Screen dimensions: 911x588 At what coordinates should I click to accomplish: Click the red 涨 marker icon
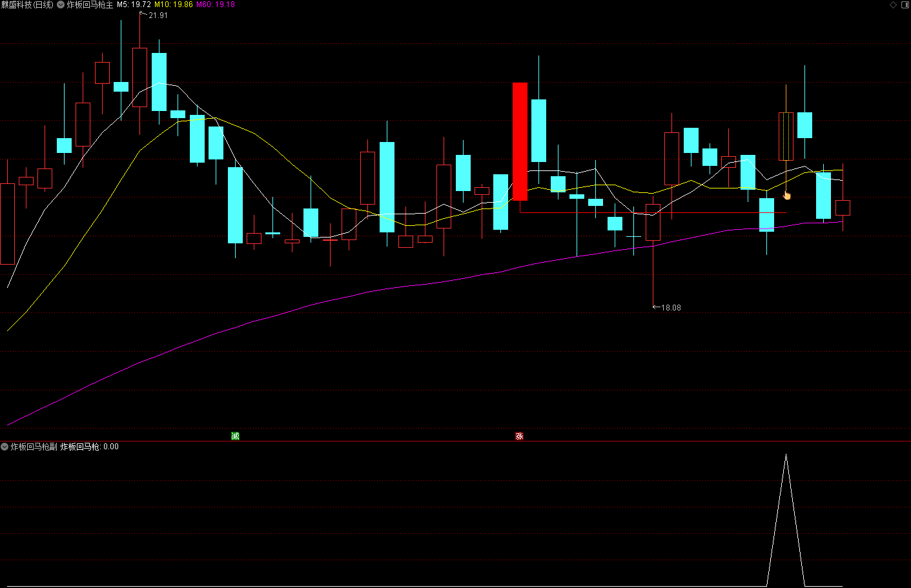tap(519, 436)
